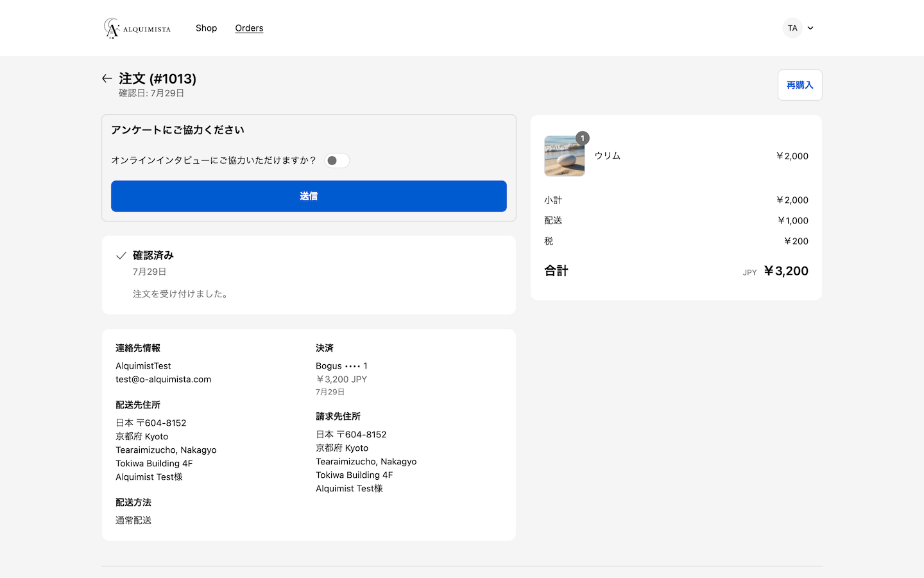Viewport: 924px width, 578px height.
Task: Go back using the left arrow icon
Action: click(107, 78)
